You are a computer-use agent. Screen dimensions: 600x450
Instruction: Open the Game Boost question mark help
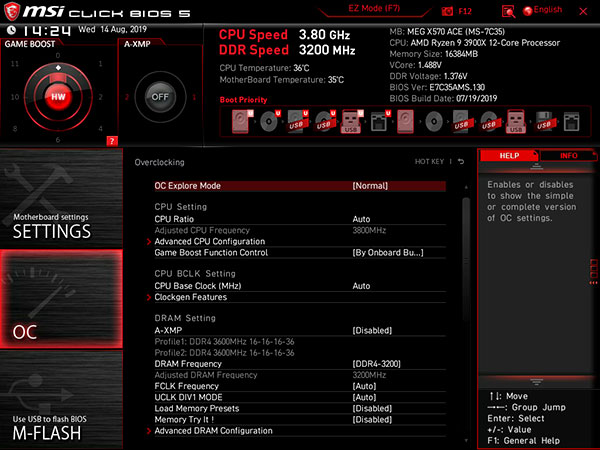(112, 141)
